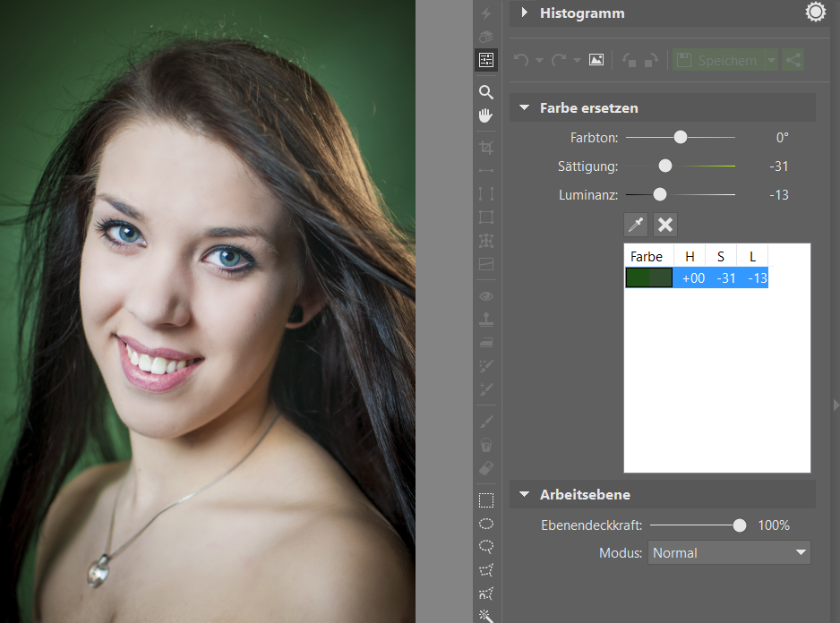This screenshot has width=840, height=623.
Task: Select the crop tool
Action: click(x=486, y=148)
